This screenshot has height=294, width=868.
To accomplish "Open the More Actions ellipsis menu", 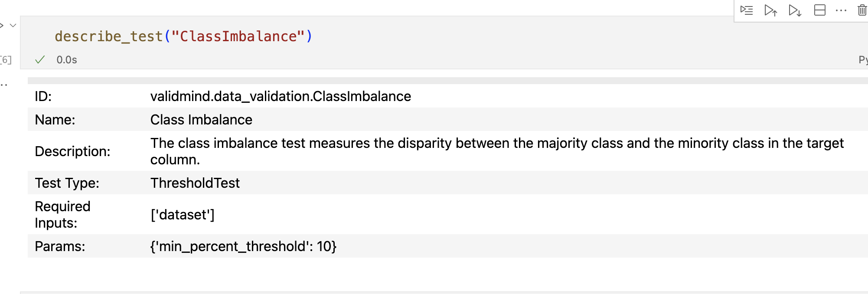I will pos(840,10).
